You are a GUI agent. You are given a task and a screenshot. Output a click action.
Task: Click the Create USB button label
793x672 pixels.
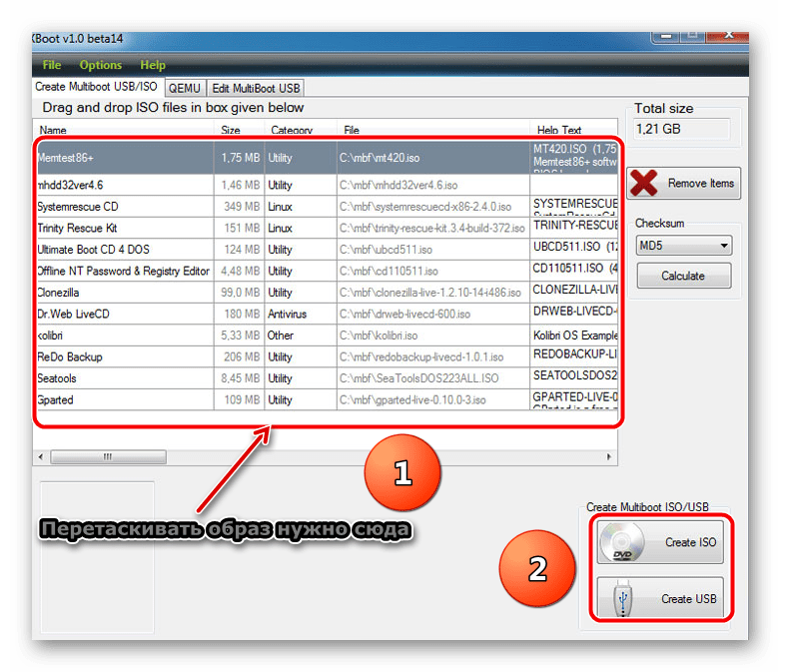(x=689, y=599)
